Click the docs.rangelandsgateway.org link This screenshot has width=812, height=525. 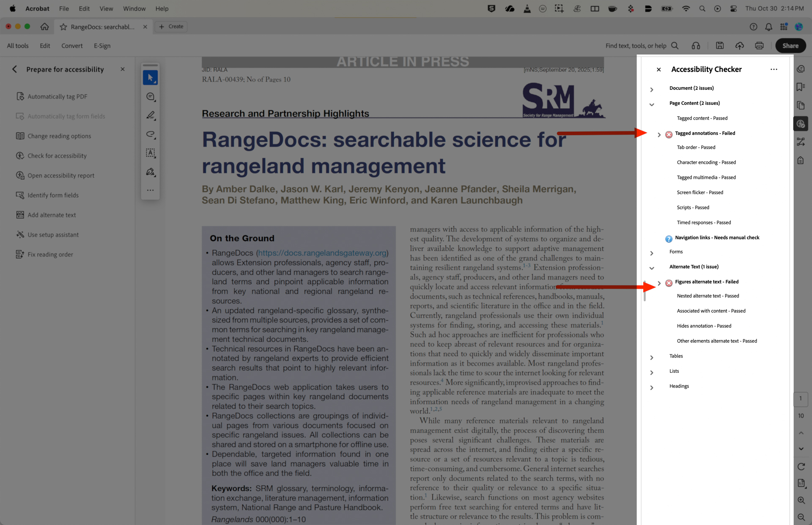point(322,253)
